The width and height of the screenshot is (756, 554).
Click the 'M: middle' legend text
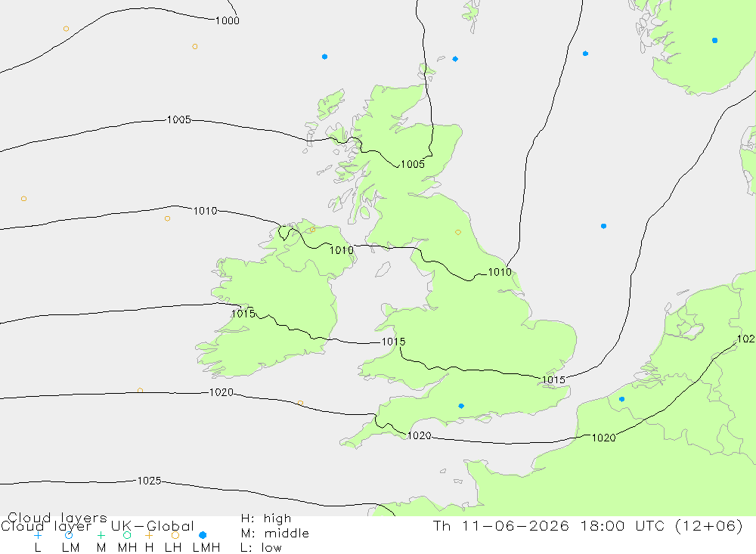coord(275,534)
